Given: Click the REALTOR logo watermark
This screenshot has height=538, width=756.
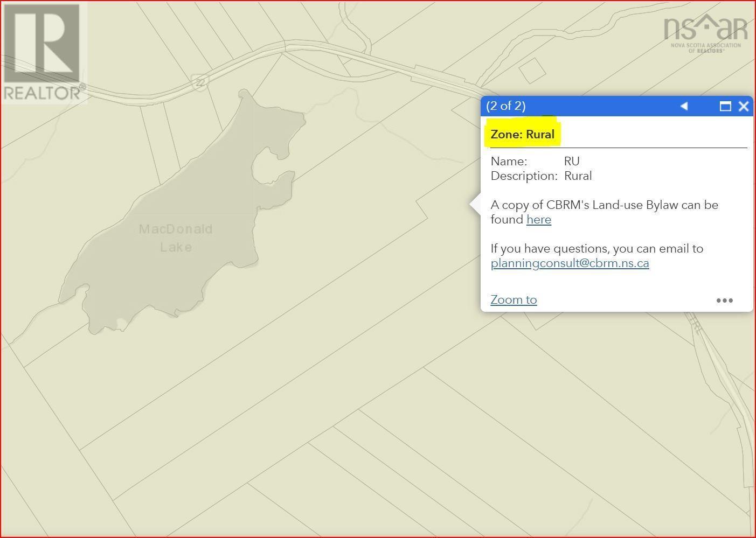Looking at the screenshot, I should tap(42, 52).
